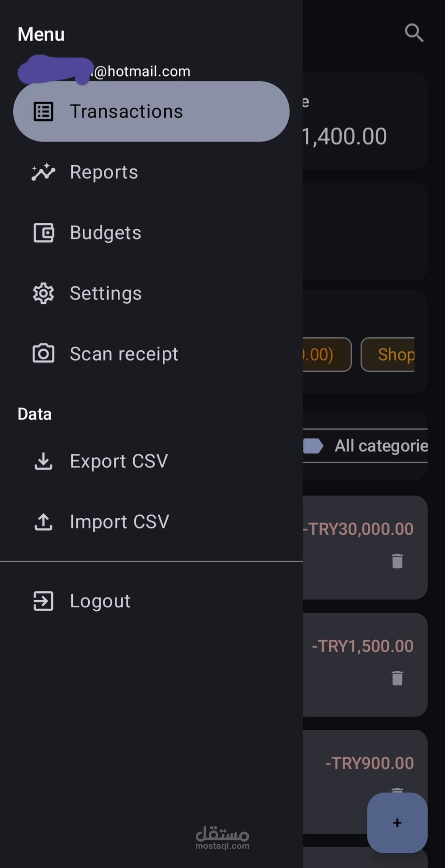The width and height of the screenshot is (445, 868).
Task: Tap the Reports chart icon
Action: coord(43,172)
